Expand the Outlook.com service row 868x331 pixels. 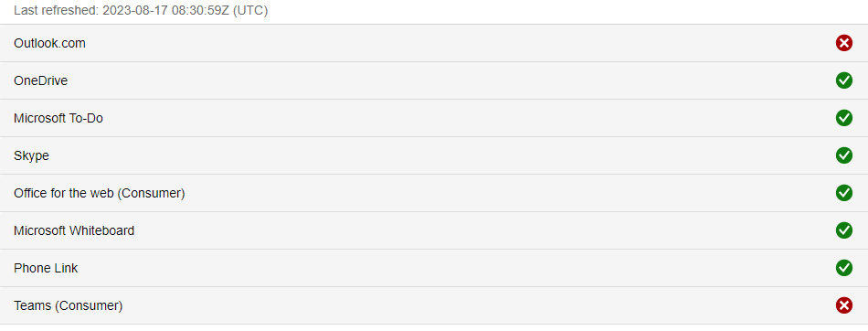pos(434,43)
